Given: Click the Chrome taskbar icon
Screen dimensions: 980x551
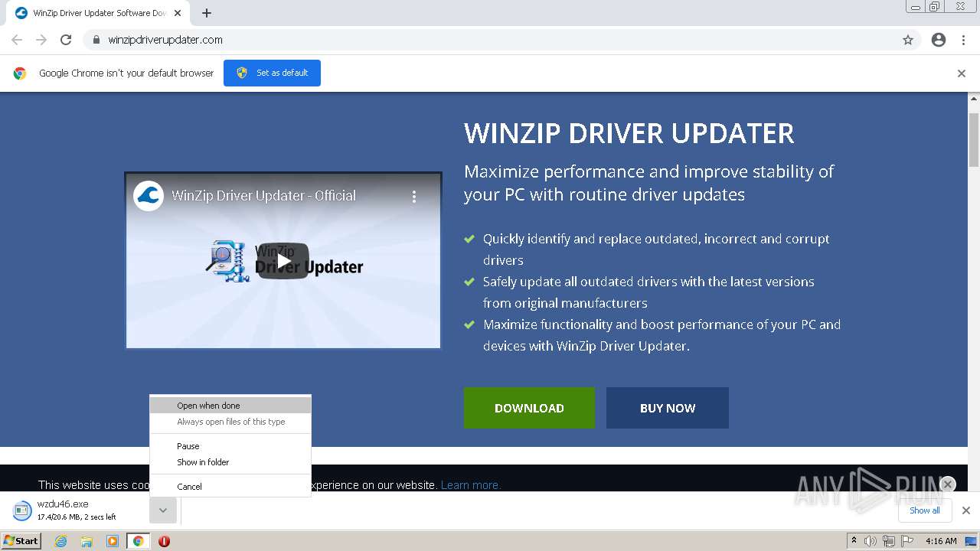Looking at the screenshot, I should 138,541.
